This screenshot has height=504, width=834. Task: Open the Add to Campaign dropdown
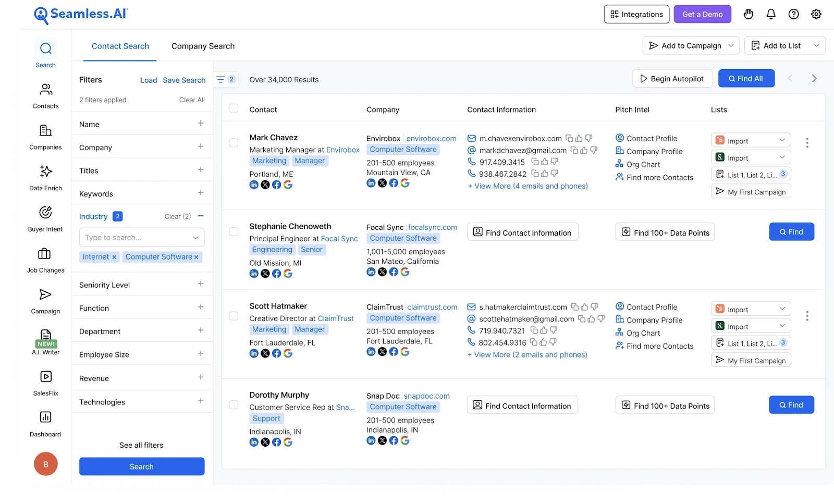tap(691, 45)
